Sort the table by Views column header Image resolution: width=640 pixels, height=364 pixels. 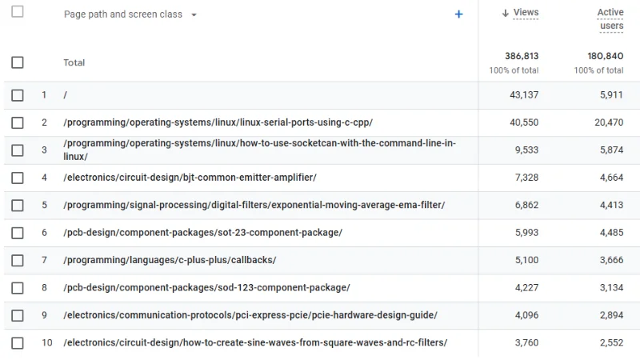[526, 13]
